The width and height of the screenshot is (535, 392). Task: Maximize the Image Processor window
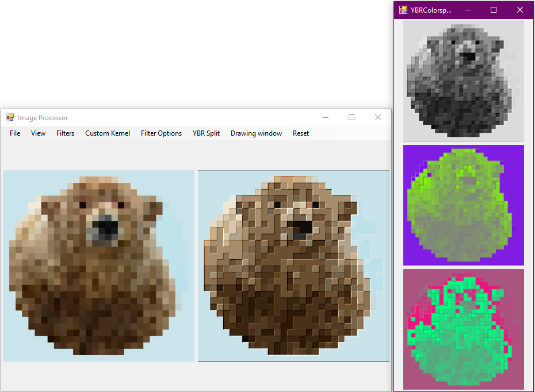(x=351, y=118)
